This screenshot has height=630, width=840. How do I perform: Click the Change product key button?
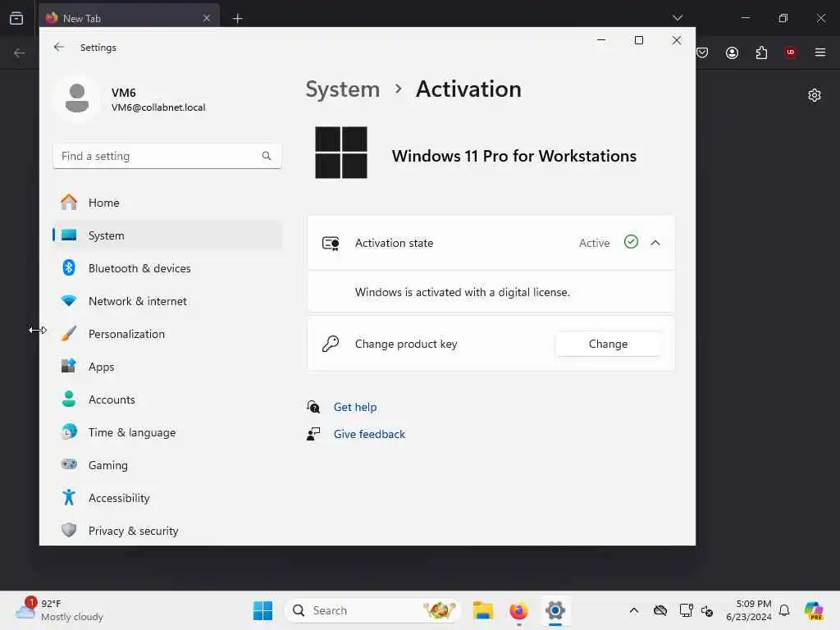[608, 344]
